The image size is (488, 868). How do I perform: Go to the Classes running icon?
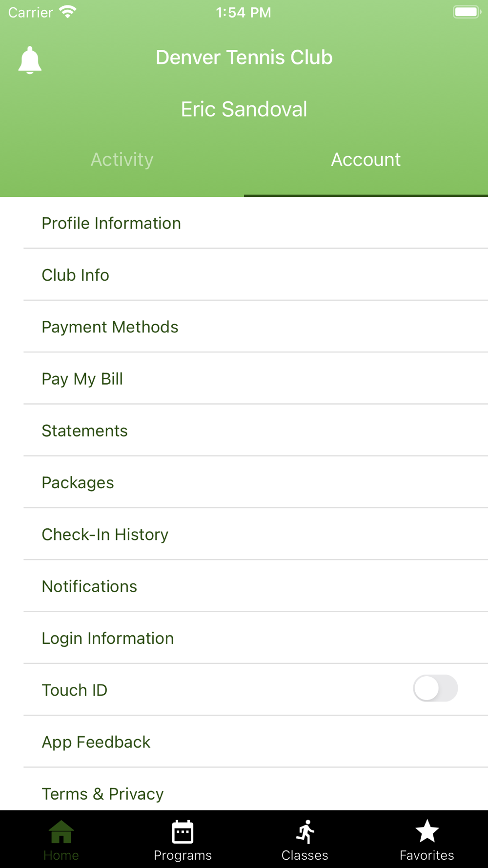coord(305,831)
